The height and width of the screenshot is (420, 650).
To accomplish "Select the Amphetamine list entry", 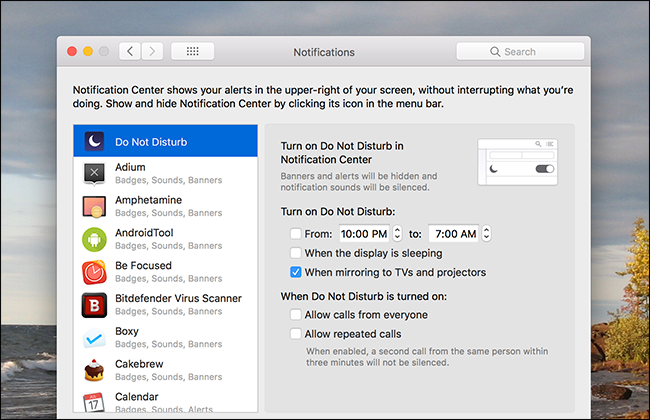I will 165,206.
